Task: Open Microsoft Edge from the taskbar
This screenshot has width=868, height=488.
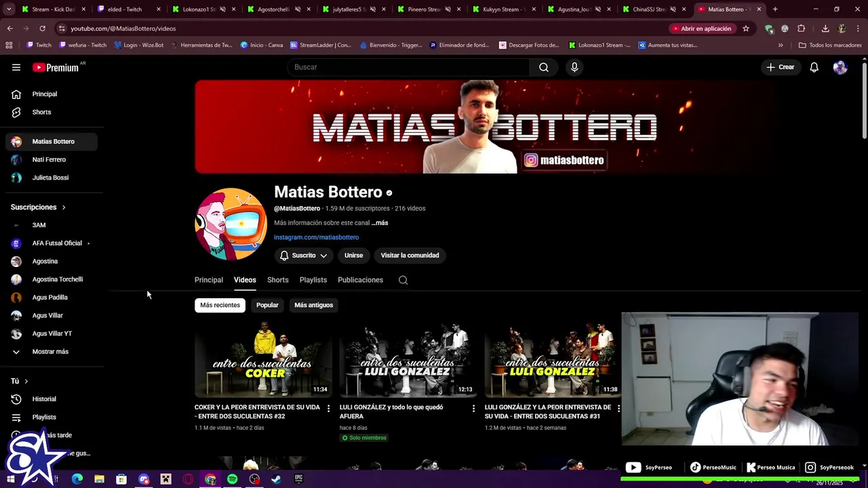Action: tap(77, 479)
